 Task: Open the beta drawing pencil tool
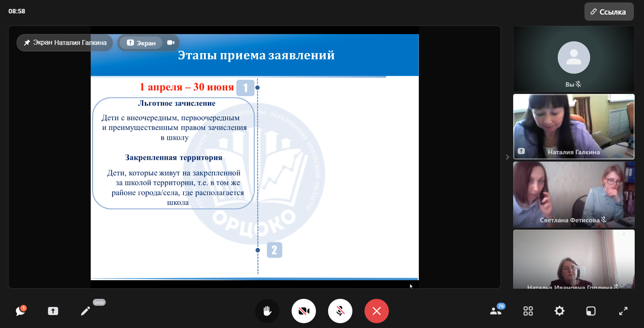click(85, 311)
